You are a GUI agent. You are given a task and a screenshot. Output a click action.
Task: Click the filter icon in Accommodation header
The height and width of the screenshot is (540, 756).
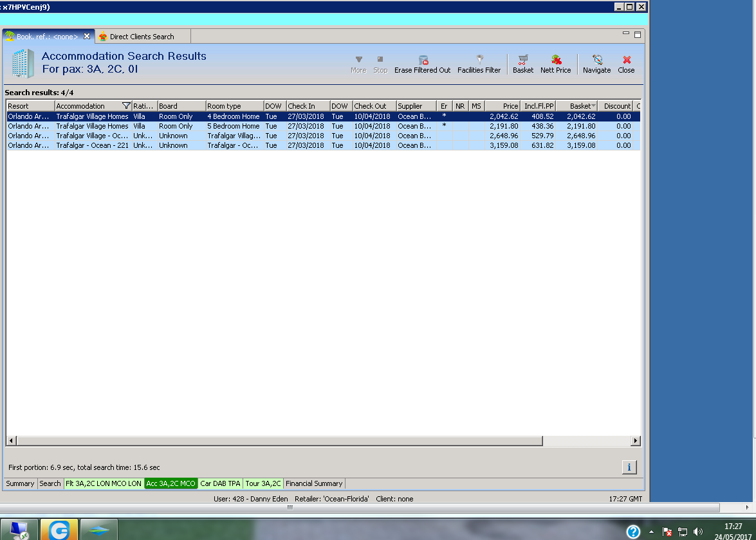126,105
